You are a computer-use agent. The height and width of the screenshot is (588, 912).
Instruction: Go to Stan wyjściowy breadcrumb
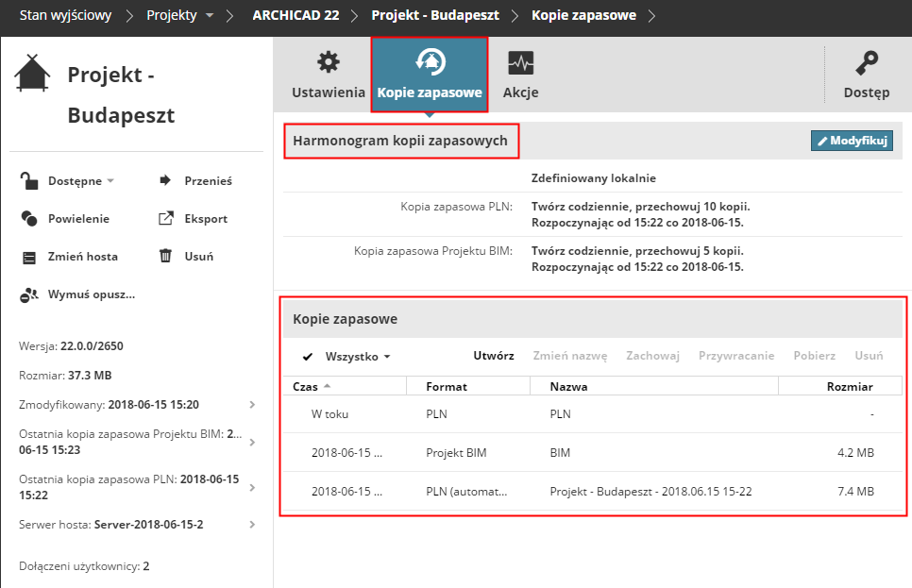(65, 15)
